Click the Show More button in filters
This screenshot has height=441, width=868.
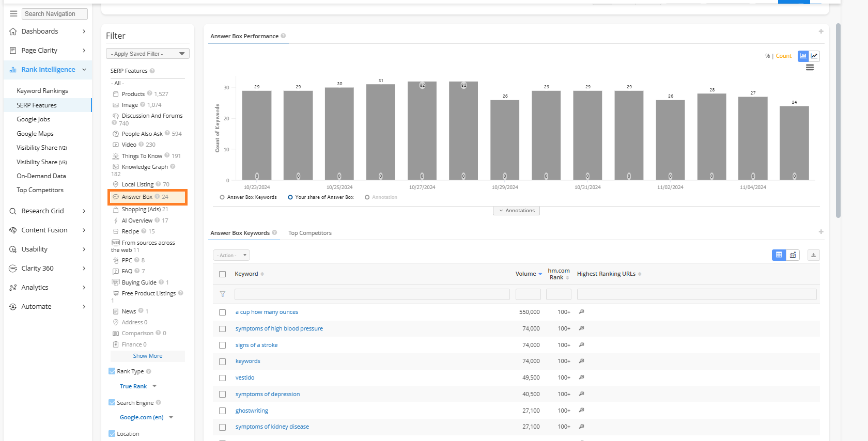tap(148, 356)
